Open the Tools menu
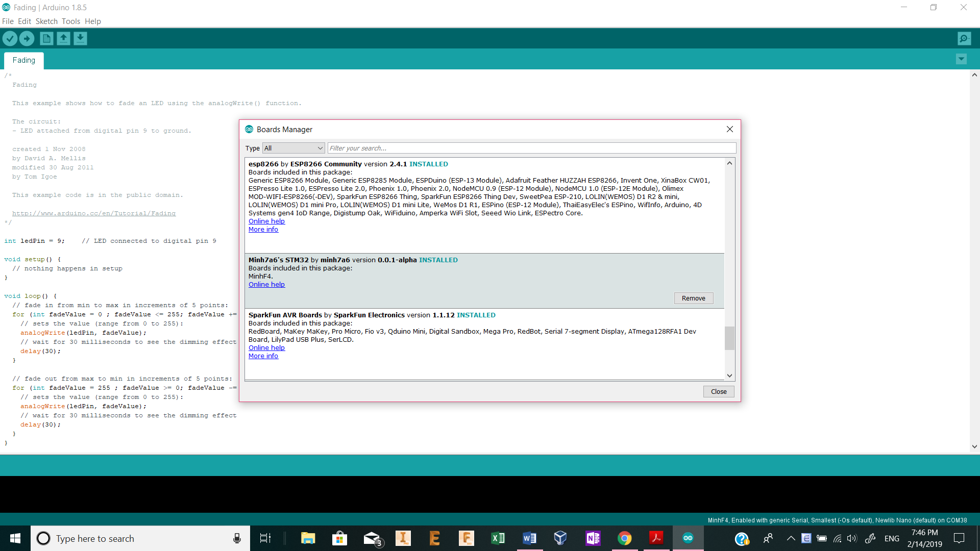Image resolution: width=980 pixels, height=551 pixels. pos(70,21)
